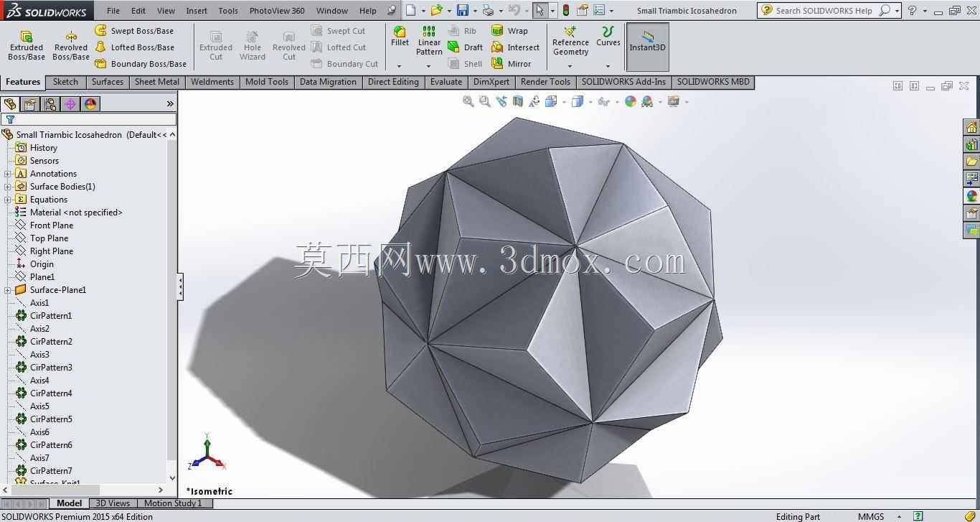Viewport: 980px width, 522px height.
Task: Open the Reference Geometry dropdown arrow
Action: 570,65
